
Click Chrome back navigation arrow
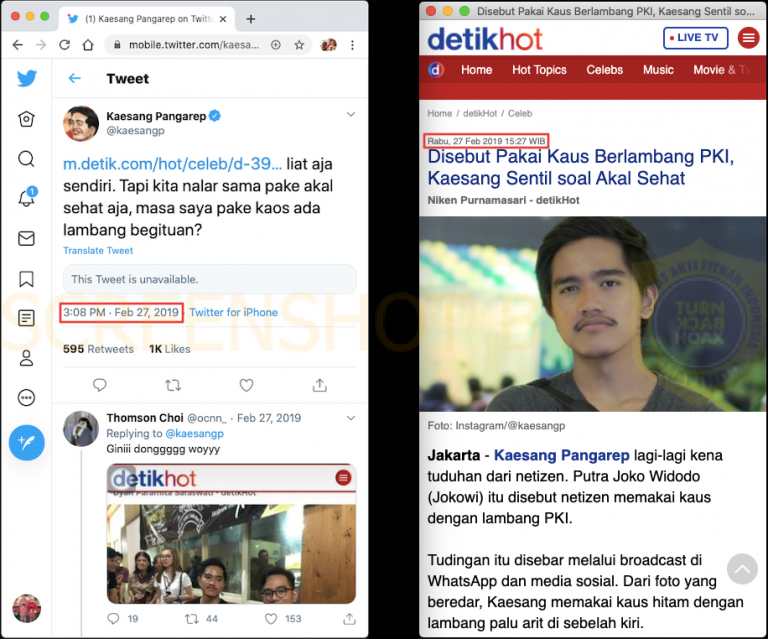pyautogui.click(x=18, y=45)
